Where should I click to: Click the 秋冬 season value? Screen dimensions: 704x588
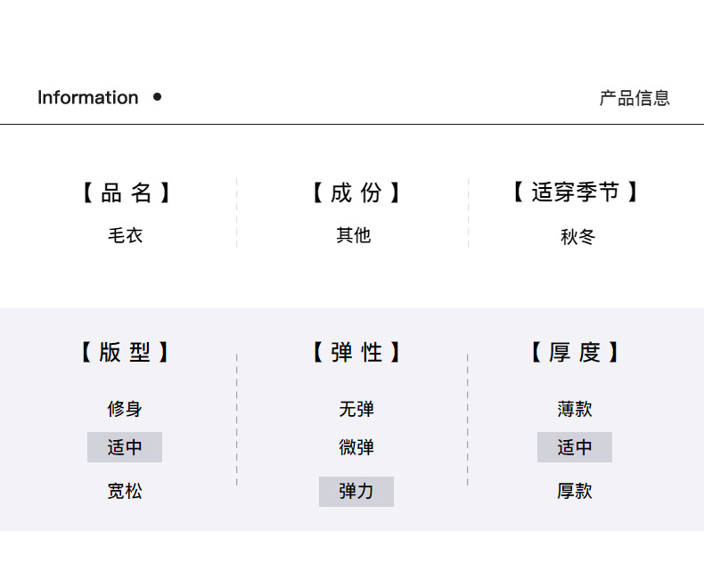577,237
